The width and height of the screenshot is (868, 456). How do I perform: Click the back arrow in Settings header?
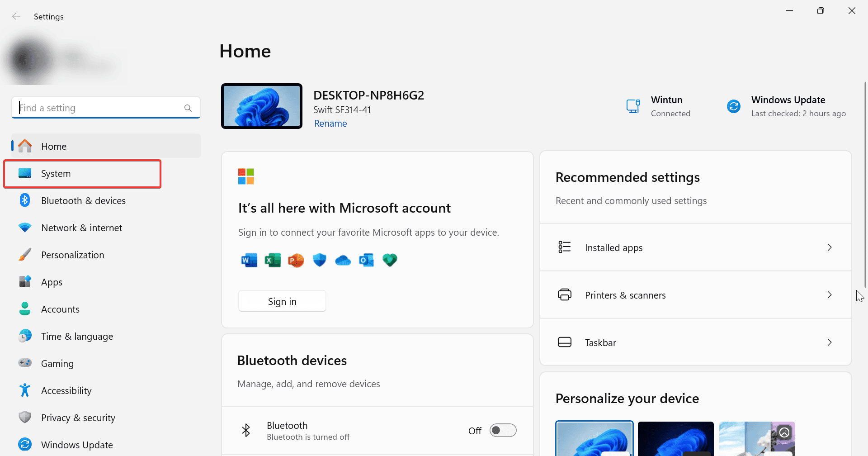pyautogui.click(x=16, y=17)
